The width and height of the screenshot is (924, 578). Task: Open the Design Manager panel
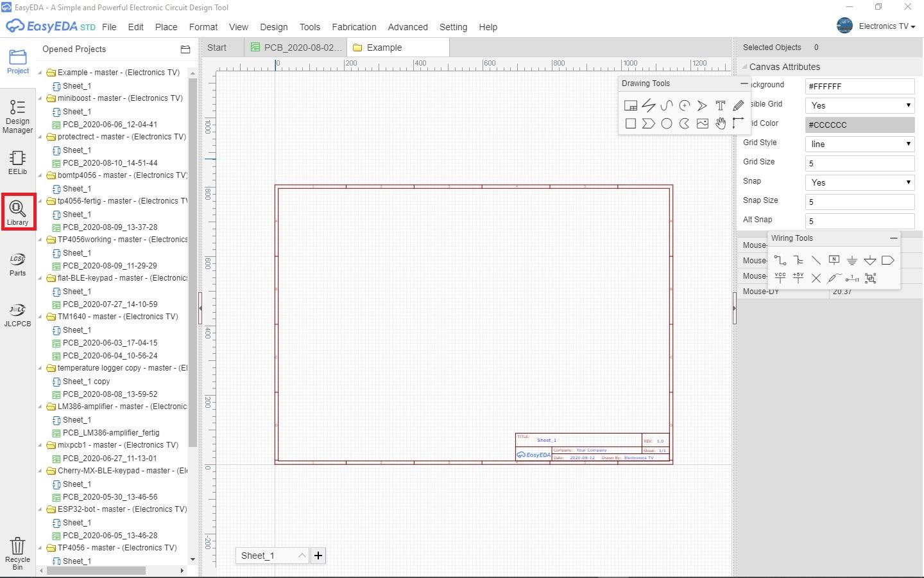18,116
